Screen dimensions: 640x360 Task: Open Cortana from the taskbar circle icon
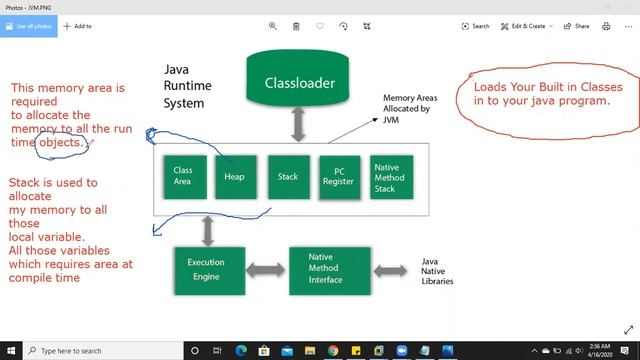(x=195, y=351)
